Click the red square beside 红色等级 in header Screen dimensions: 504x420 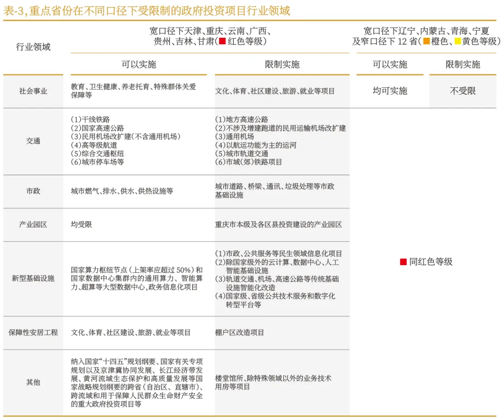[x=223, y=42]
